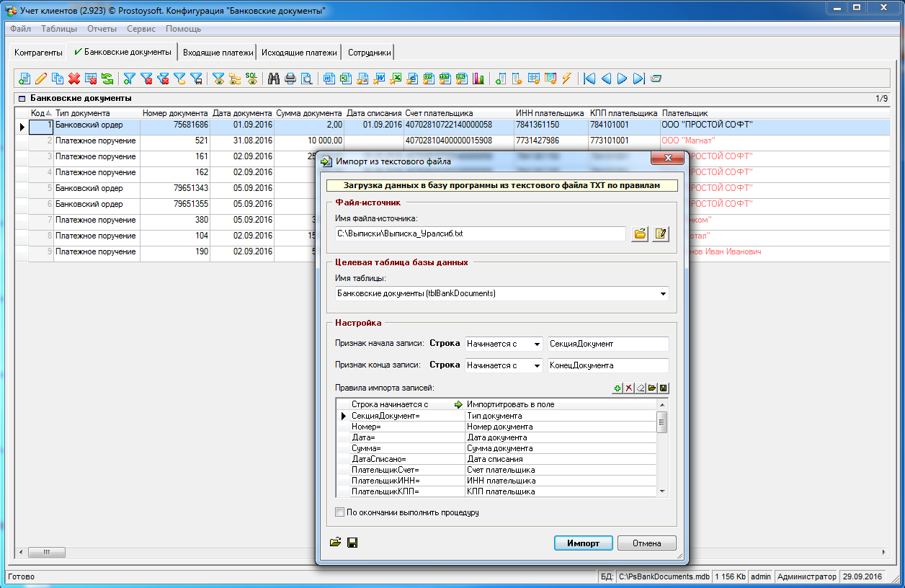This screenshot has height=588, width=905.
Task: Click the 'Отмена' button
Action: pyautogui.click(x=647, y=543)
